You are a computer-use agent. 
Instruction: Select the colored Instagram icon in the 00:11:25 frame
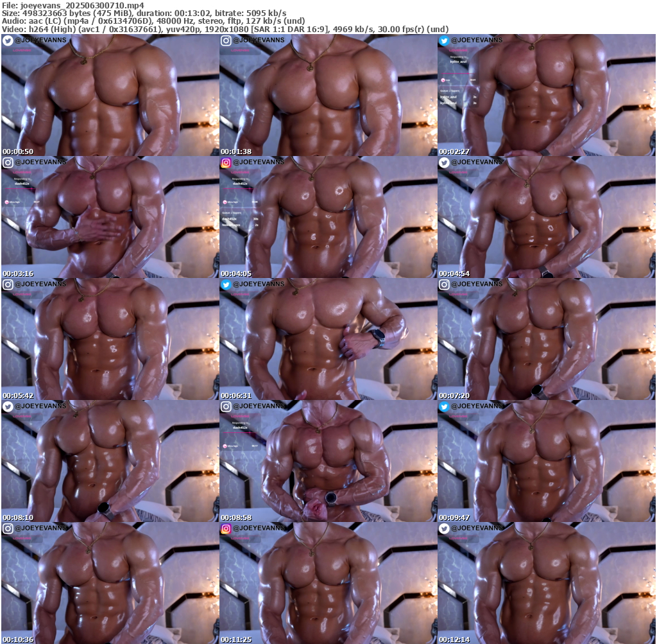226,528
